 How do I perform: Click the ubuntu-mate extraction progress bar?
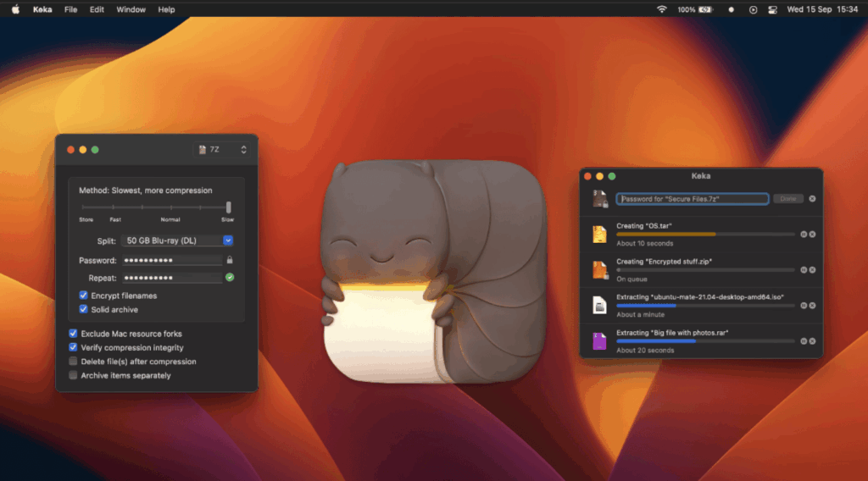(x=706, y=306)
